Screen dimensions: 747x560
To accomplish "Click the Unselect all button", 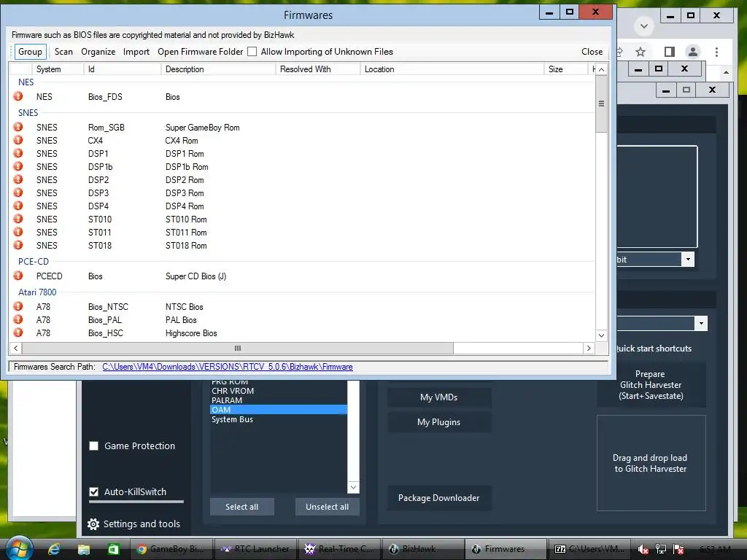I will (328, 507).
